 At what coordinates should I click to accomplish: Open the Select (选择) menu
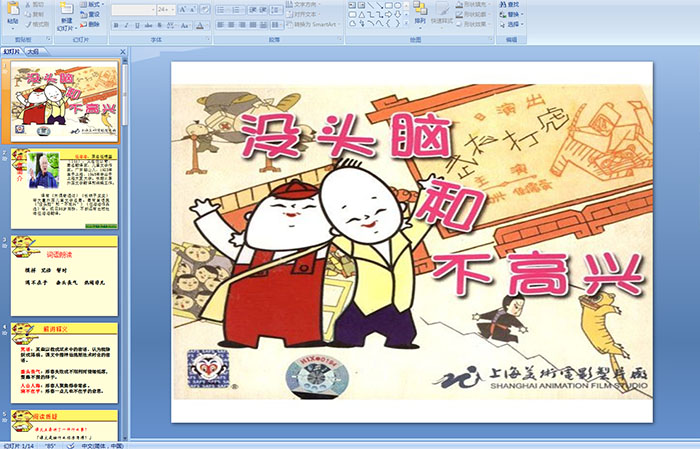(512, 24)
